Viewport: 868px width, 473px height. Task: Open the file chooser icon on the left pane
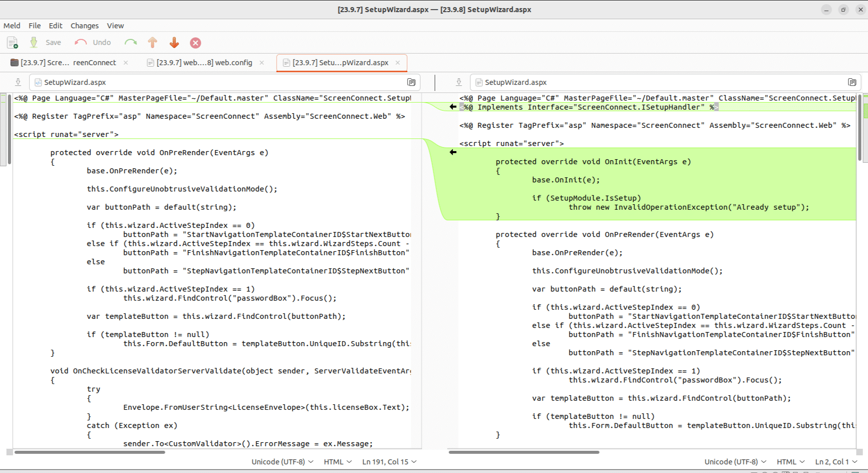tap(412, 82)
